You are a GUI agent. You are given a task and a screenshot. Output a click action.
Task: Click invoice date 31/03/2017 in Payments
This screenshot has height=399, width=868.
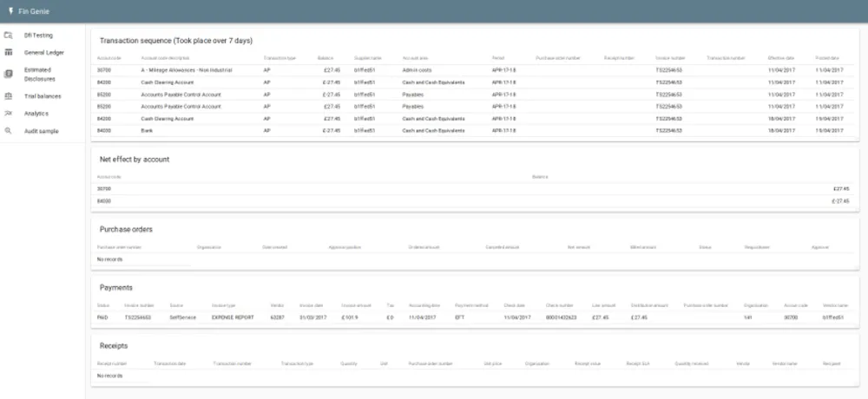(x=314, y=317)
